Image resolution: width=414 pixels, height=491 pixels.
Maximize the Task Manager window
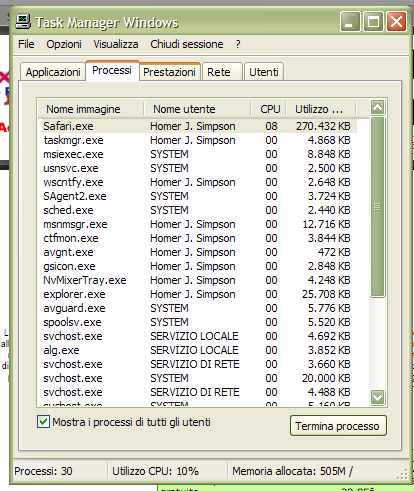point(373,22)
